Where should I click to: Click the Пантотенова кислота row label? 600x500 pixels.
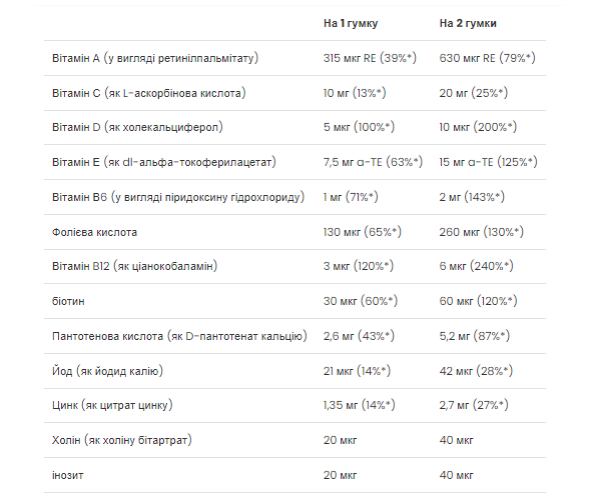(x=178, y=336)
